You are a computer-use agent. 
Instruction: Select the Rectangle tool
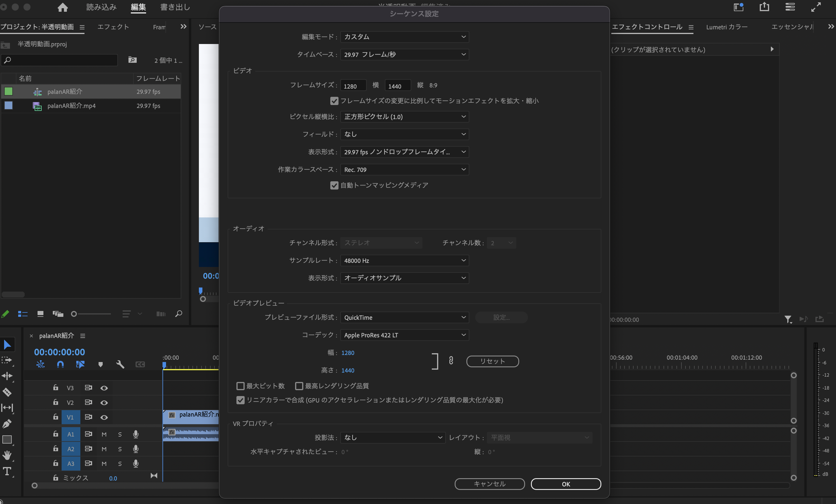[x=7, y=440]
